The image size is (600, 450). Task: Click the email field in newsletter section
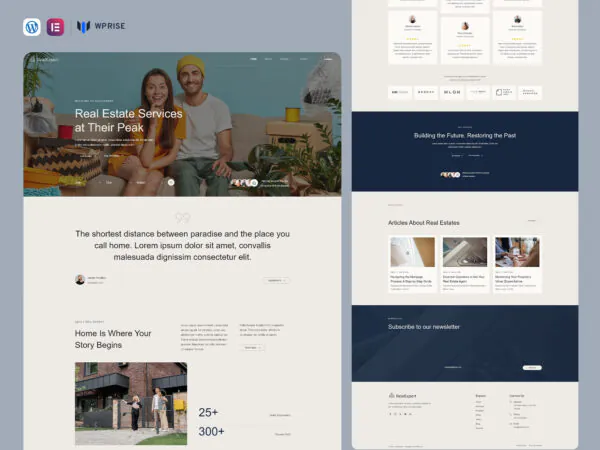455,366
